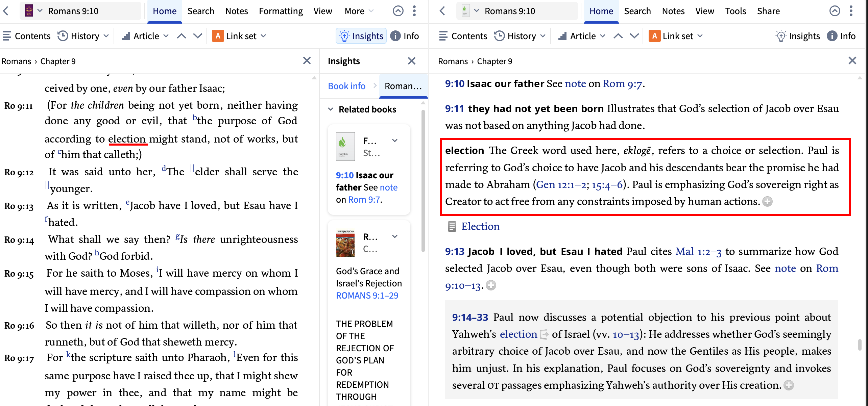Open Search tab in left panel
868x406 pixels.
pos(201,11)
